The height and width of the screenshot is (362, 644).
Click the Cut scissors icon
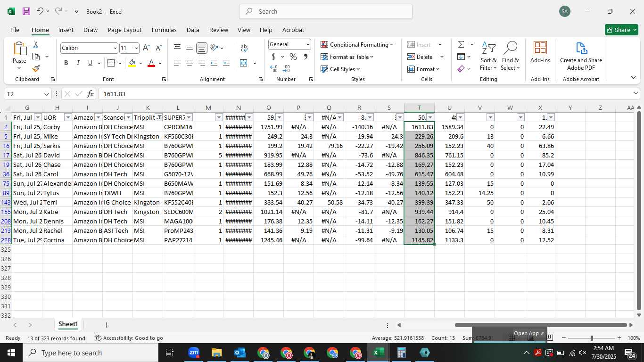[x=36, y=45]
